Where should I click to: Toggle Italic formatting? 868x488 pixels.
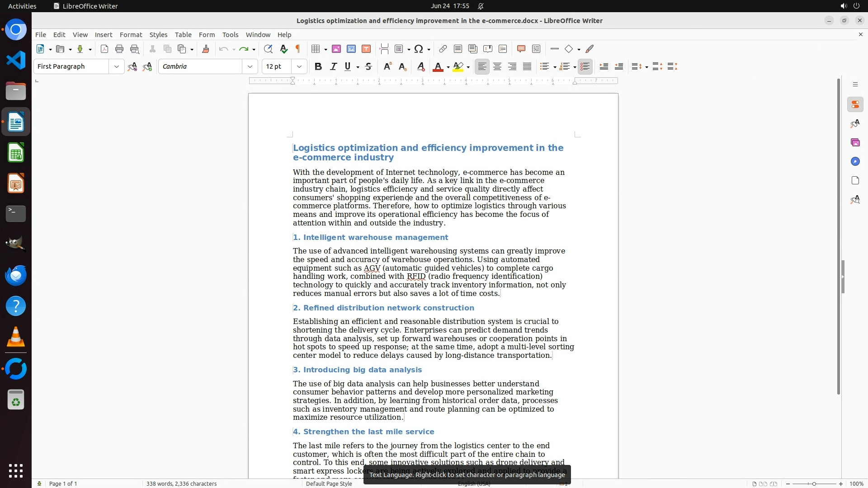coord(333,66)
